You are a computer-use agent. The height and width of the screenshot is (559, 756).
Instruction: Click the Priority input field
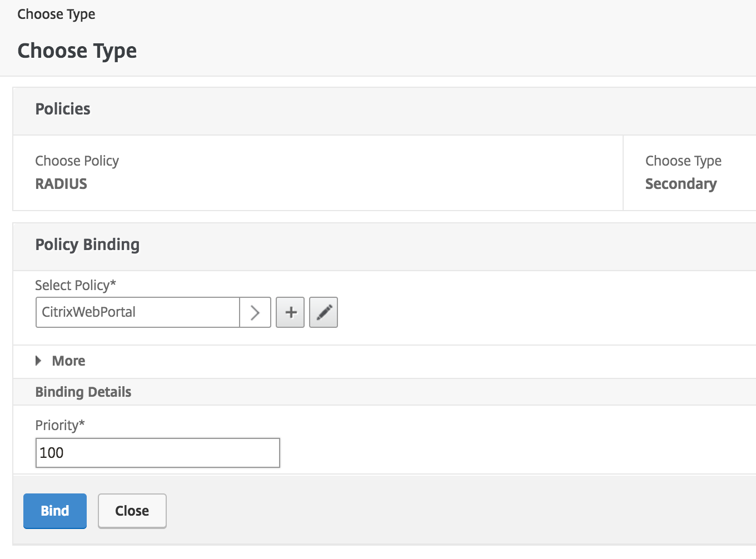pyautogui.click(x=158, y=453)
